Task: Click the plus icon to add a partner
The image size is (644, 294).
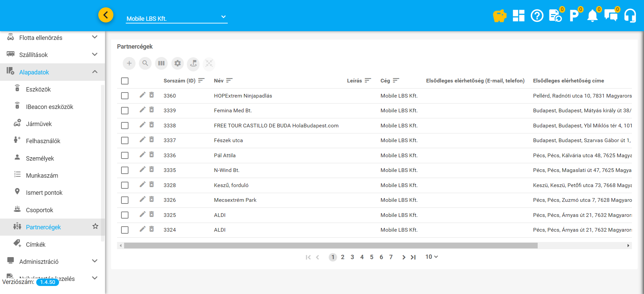Action: 129,63
